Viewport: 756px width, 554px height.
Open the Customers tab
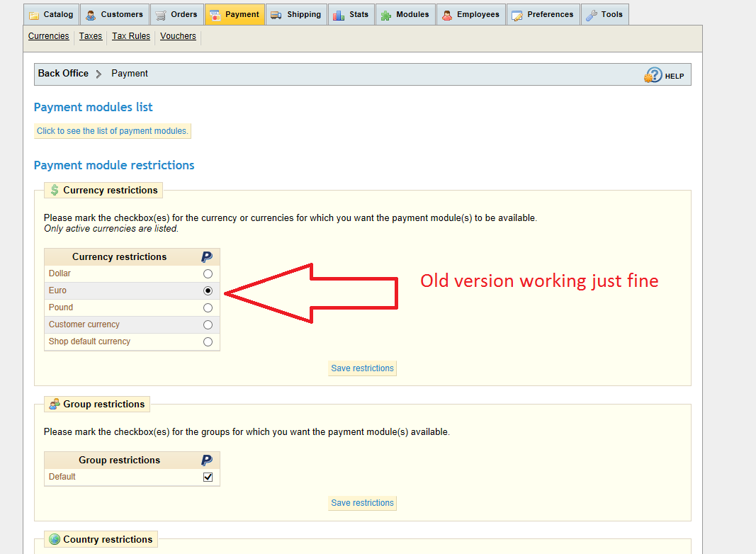pyautogui.click(x=115, y=14)
